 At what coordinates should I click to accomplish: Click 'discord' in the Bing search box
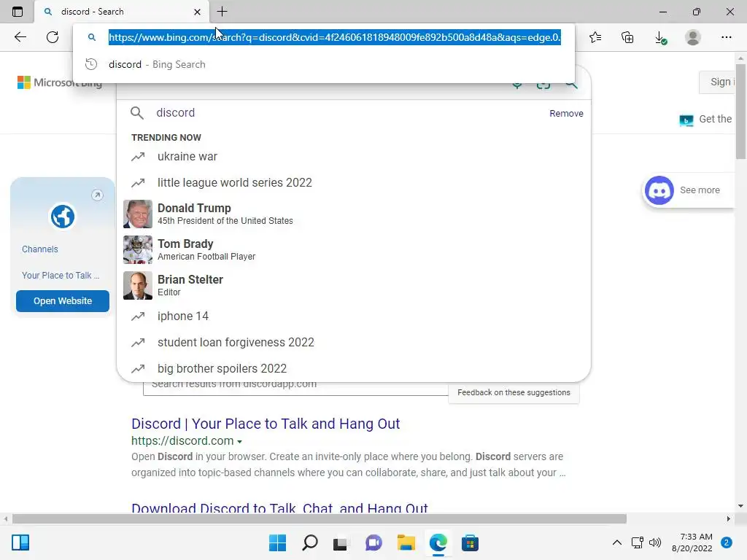(175, 113)
